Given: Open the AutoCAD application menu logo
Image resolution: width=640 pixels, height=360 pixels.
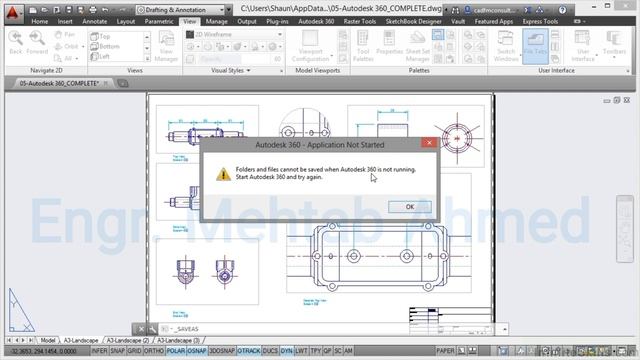Looking at the screenshot, I should [x=12, y=13].
